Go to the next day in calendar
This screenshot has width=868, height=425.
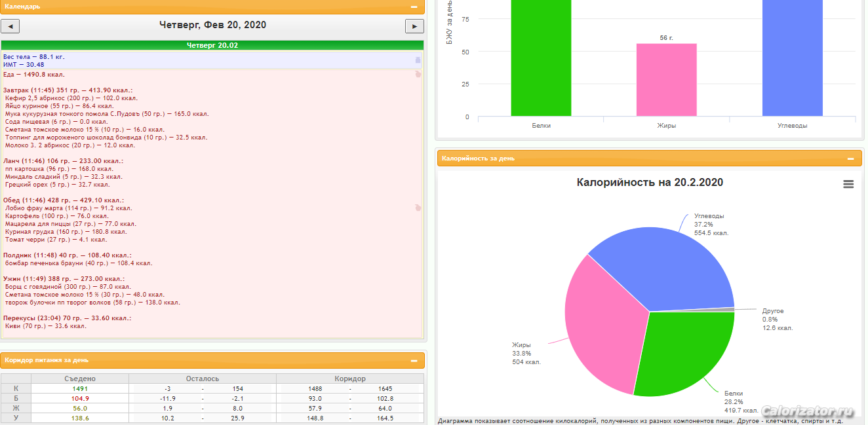tap(414, 26)
